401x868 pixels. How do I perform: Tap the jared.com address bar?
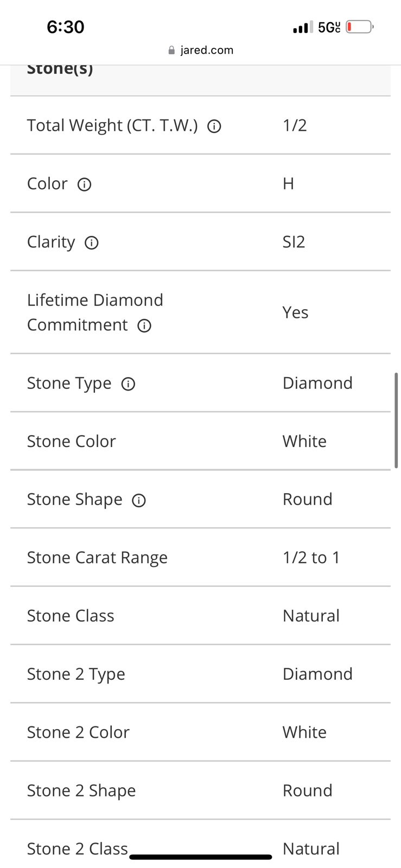pyautogui.click(x=201, y=50)
